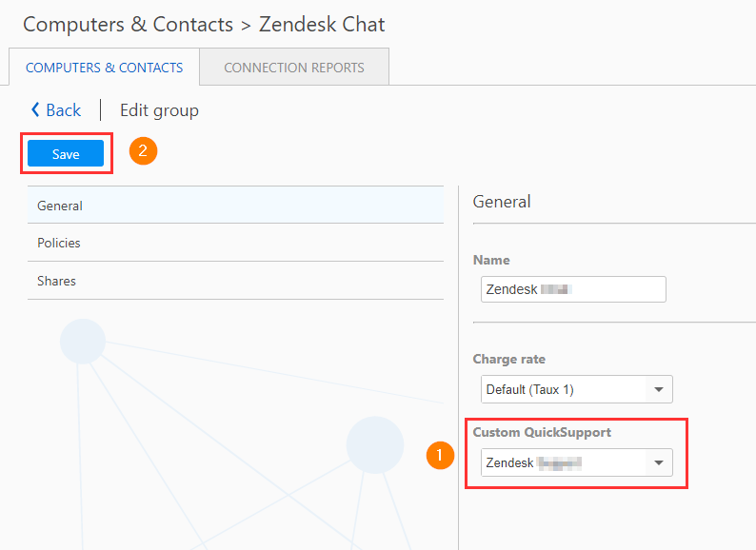This screenshot has width=756, height=550.
Task: Click the large circle node in background graphic
Action: tap(375, 443)
